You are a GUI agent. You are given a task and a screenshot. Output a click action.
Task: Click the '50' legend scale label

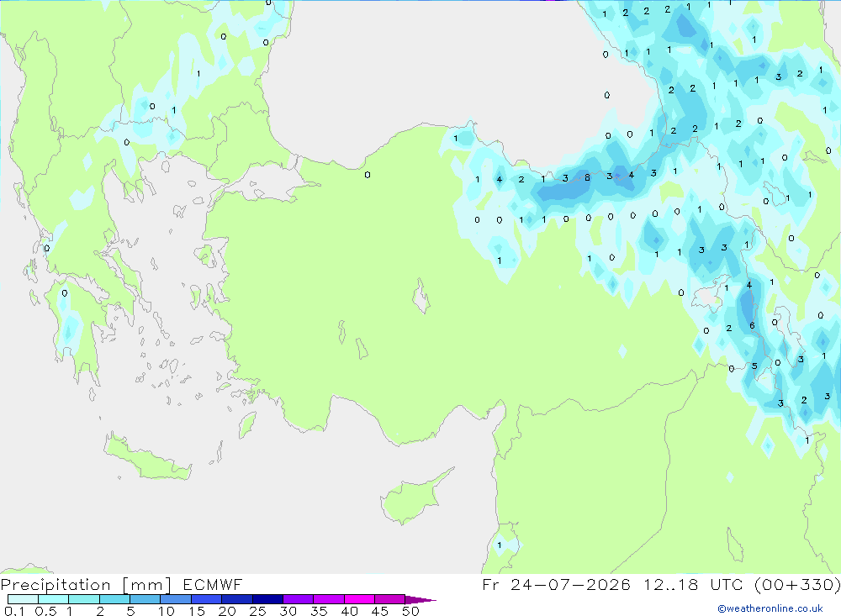coord(410,611)
